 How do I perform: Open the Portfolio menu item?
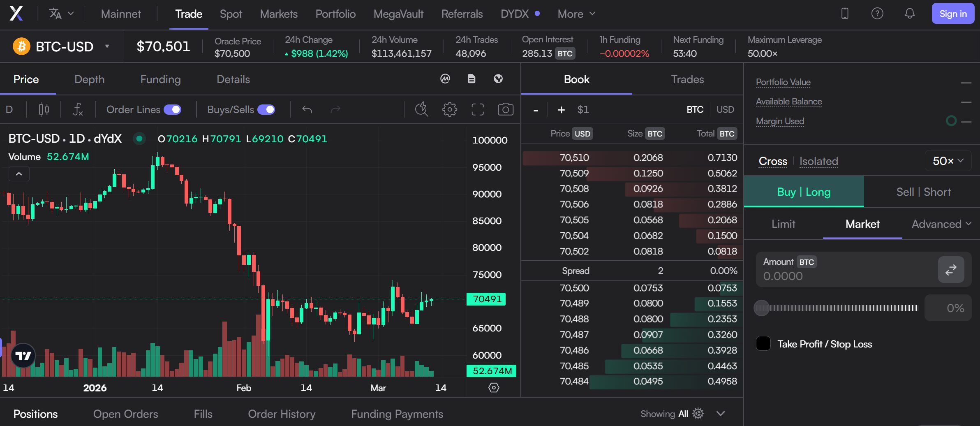pos(335,14)
